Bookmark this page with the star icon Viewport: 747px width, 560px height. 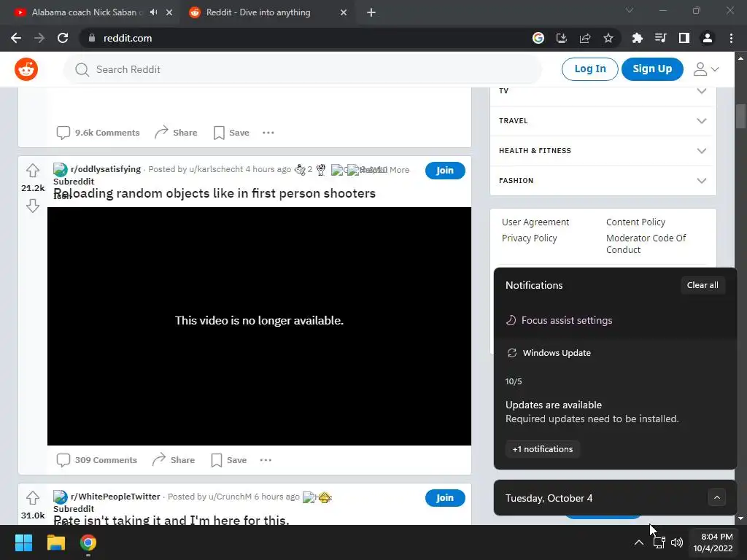(608, 38)
